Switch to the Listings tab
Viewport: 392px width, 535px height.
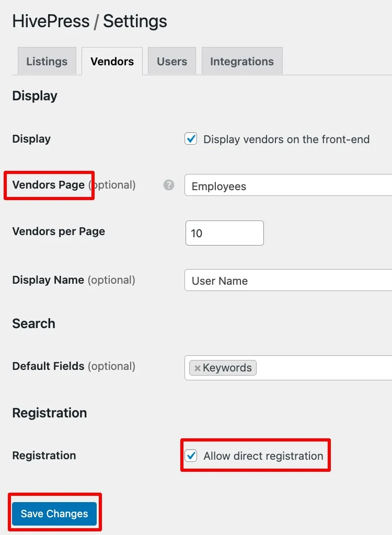pyautogui.click(x=47, y=61)
